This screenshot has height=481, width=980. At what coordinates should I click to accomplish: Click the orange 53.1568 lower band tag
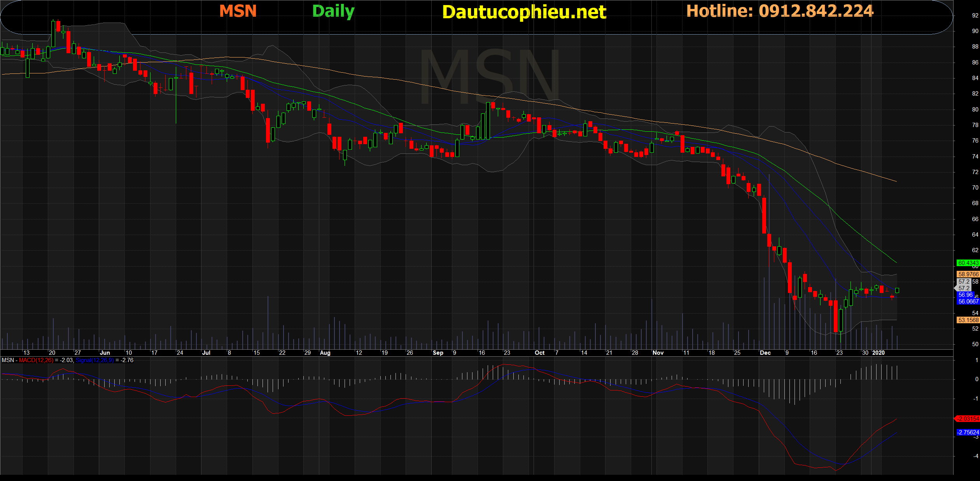tap(968, 320)
